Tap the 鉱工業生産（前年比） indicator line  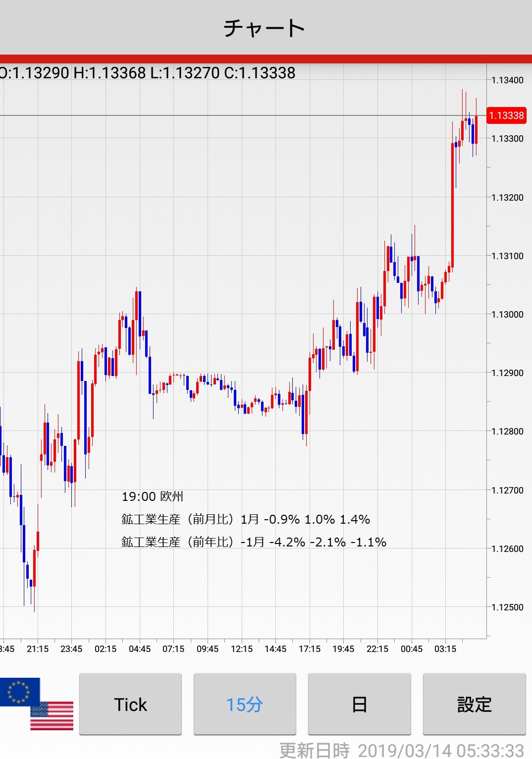[x=254, y=542]
